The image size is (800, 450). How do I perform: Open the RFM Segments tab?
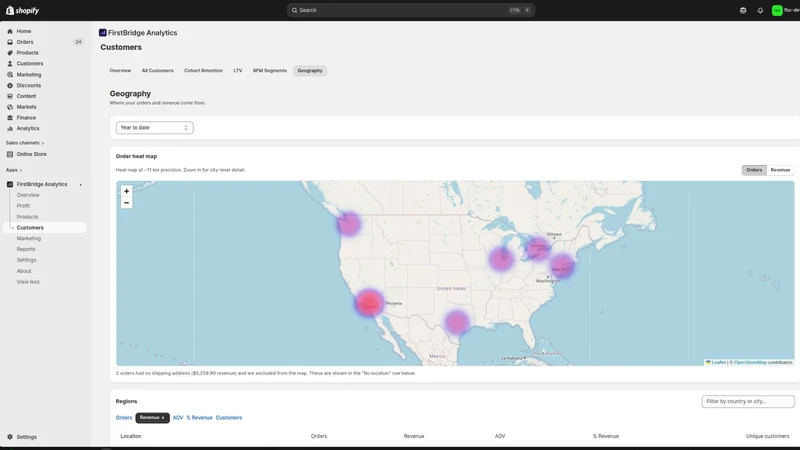pos(270,70)
